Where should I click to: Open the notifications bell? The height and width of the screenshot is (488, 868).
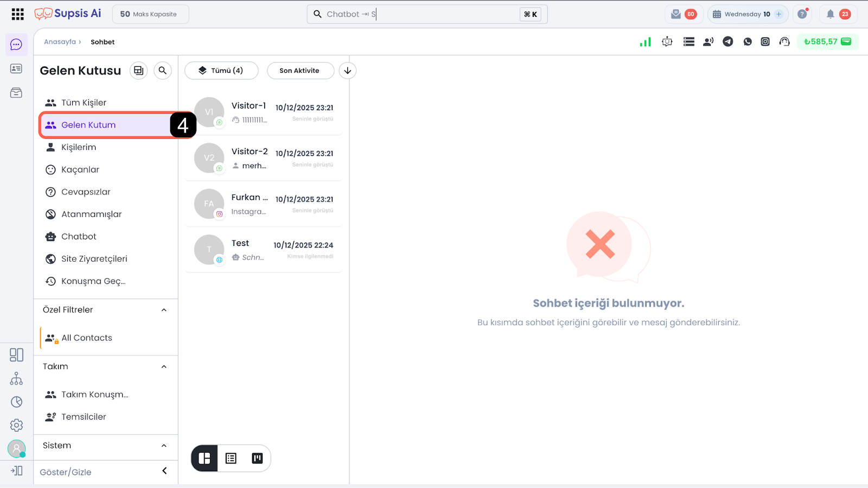point(830,14)
